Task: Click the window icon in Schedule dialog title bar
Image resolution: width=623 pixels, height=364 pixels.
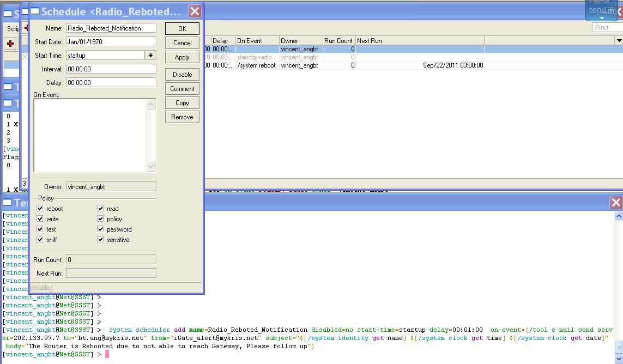Action: [x=35, y=11]
